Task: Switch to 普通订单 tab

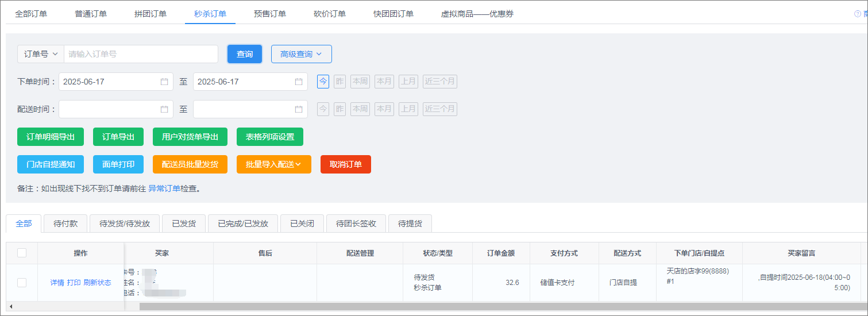Action: click(x=91, y=14)
